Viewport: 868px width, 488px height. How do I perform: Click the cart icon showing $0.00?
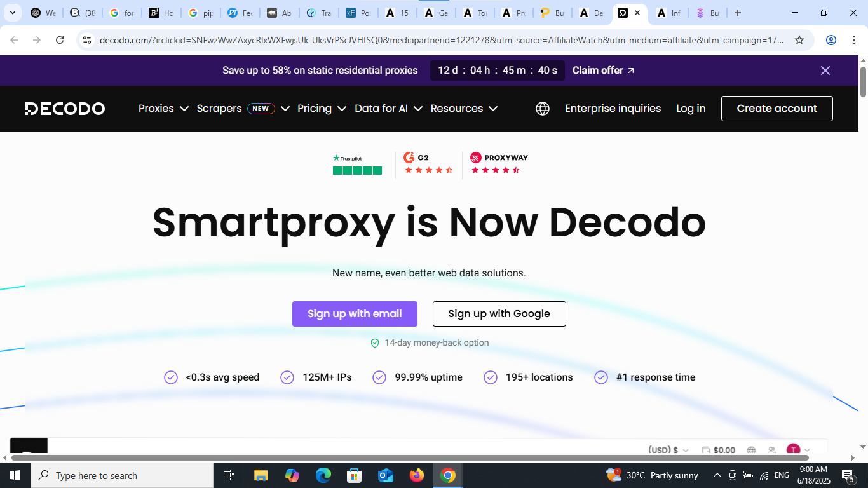[x=718, y=450]
